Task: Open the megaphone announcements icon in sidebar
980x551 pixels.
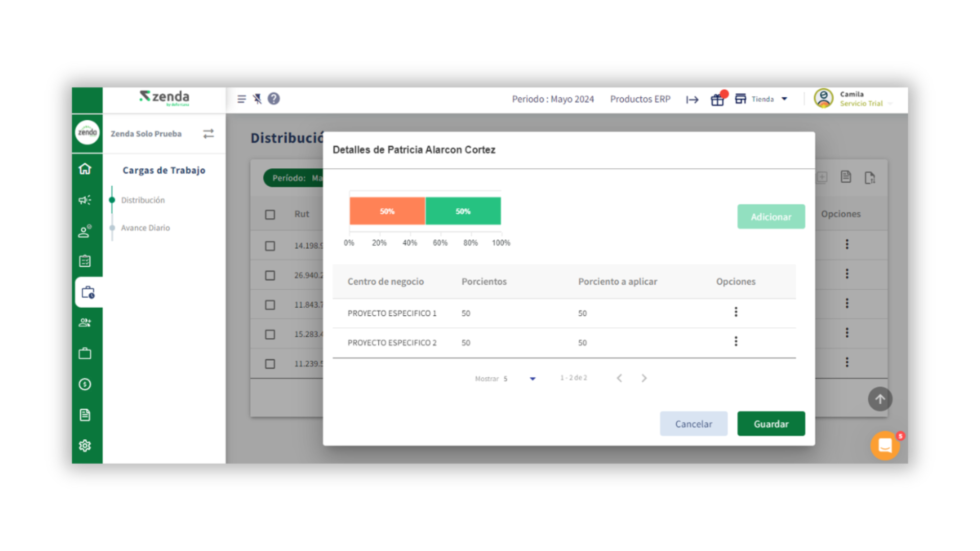Action: coord(85,200)
